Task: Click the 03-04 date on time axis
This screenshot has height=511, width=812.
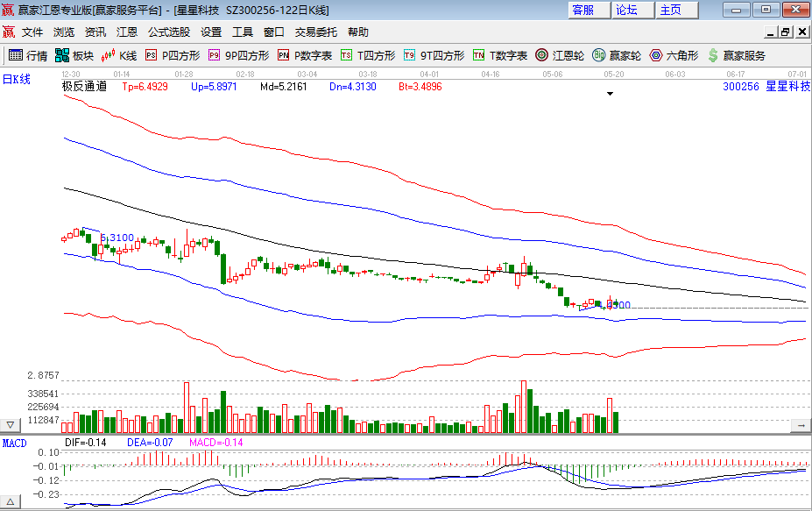Action: (307, 75)
